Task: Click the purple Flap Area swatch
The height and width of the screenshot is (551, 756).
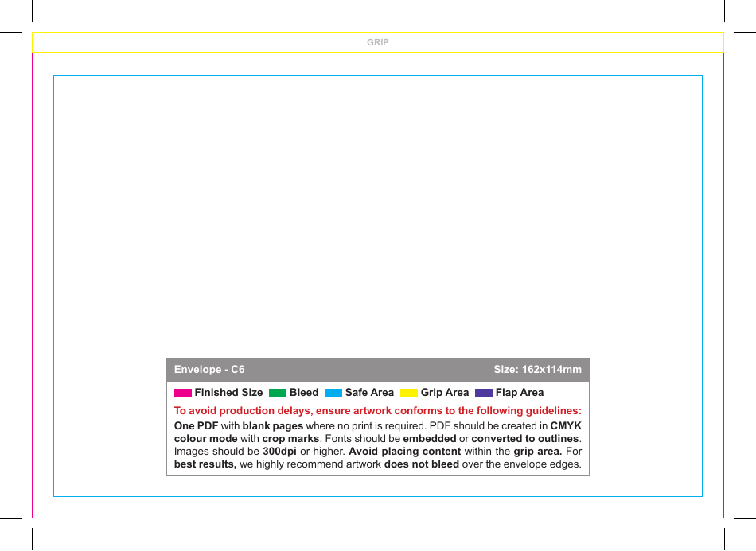Action: click(482, 392)
